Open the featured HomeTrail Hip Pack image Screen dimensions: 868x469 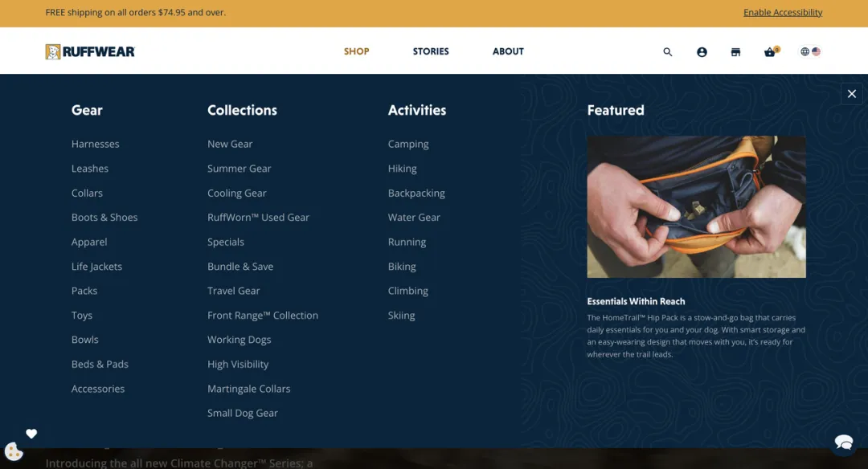[x=696, y=207]
